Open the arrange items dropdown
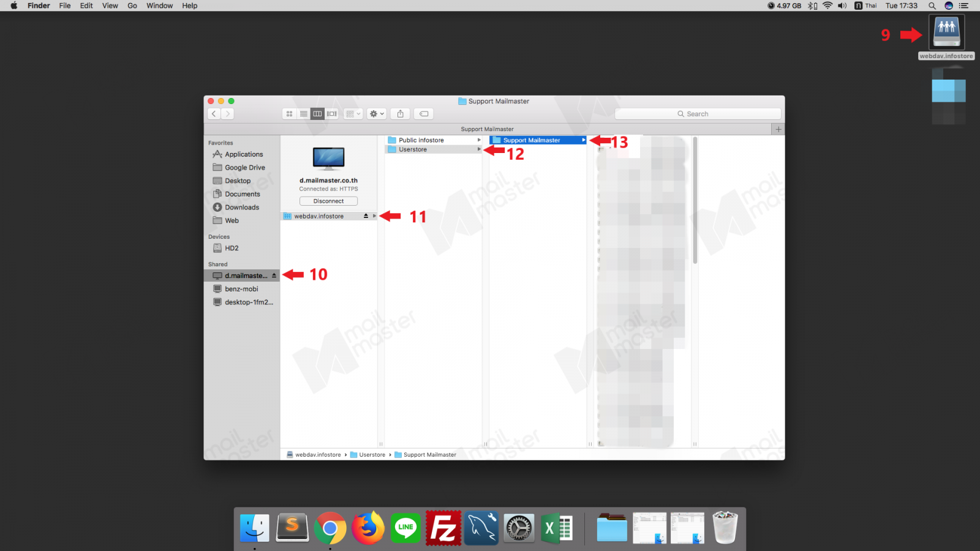Image resolution: width=980 pixels, height=551 pixels. 353,114
